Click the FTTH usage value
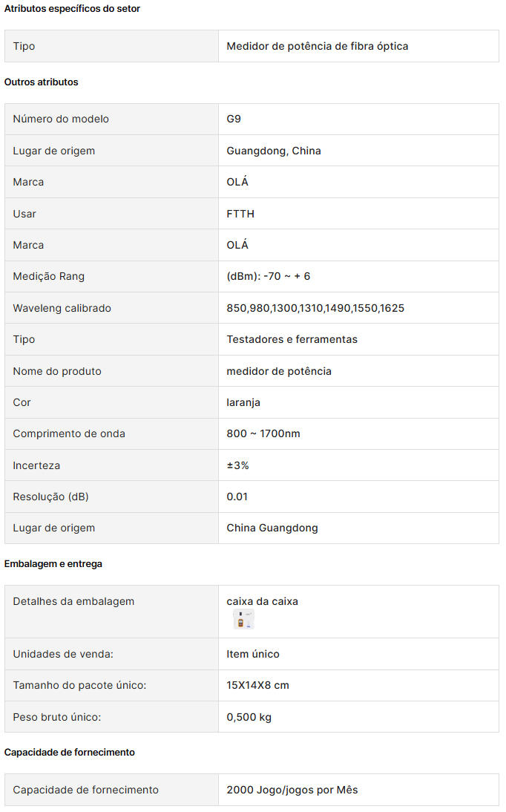The width and height of the screenshot is (506, 812). pos(240,214)
